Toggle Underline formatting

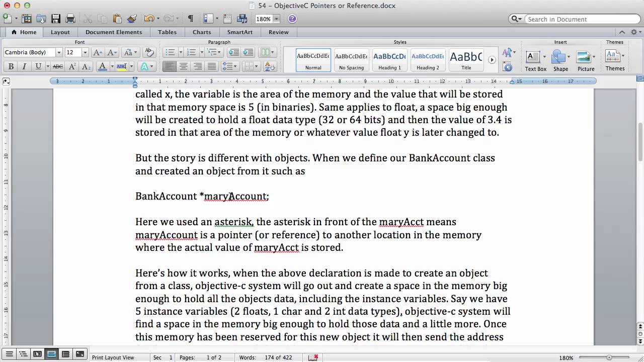coord(38,66)
